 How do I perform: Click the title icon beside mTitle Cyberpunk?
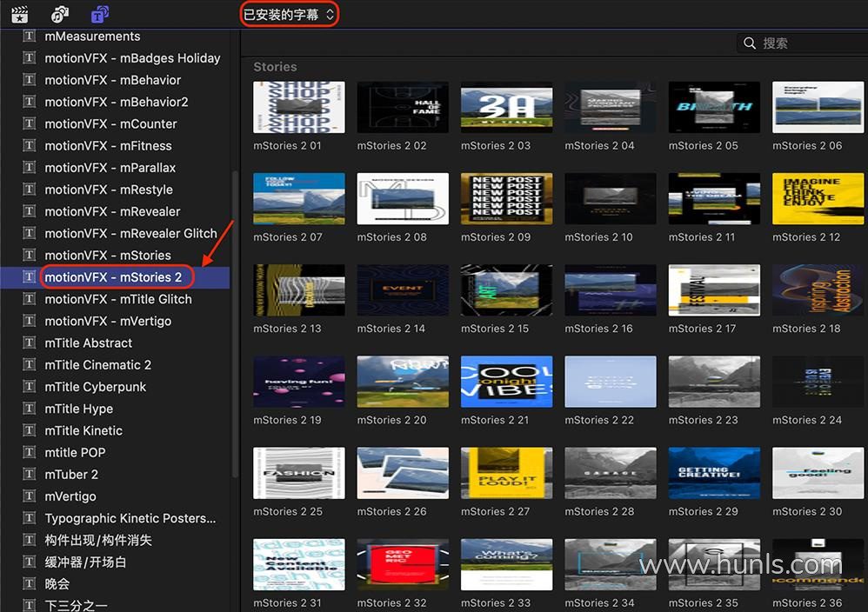30,387
